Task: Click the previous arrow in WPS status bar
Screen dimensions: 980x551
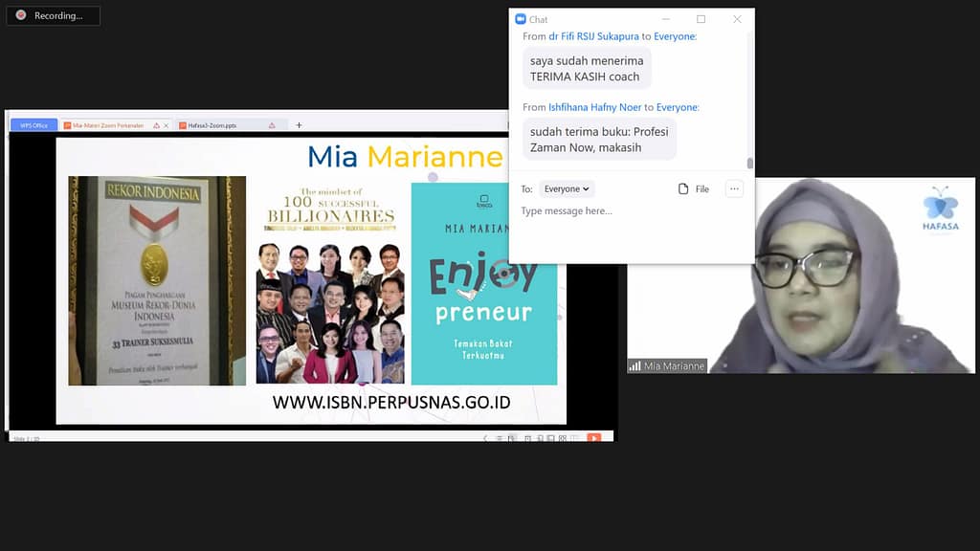Action: coord(485,438)
